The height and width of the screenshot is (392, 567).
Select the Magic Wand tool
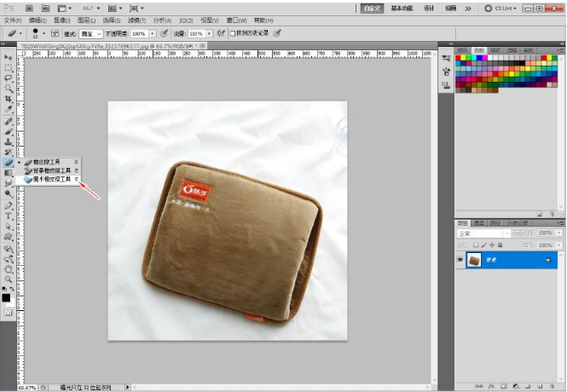(x=8, y=89)
